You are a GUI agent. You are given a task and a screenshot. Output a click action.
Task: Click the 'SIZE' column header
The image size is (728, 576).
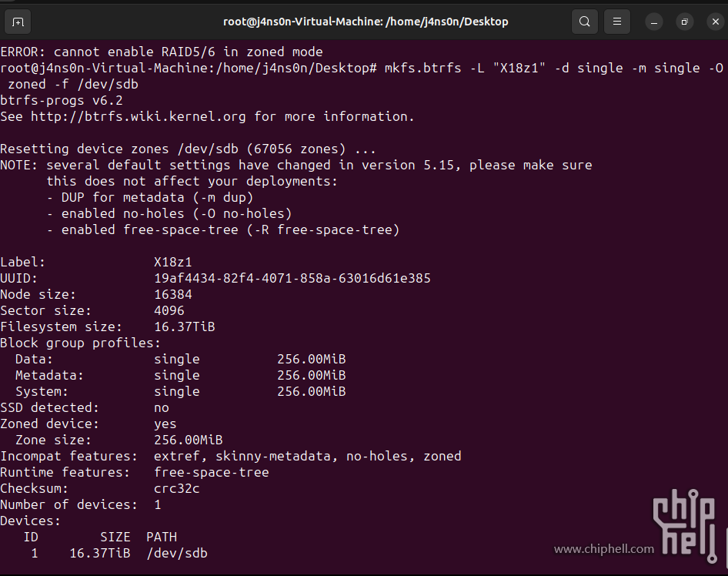pyautogui.click(x=115, y=537)
